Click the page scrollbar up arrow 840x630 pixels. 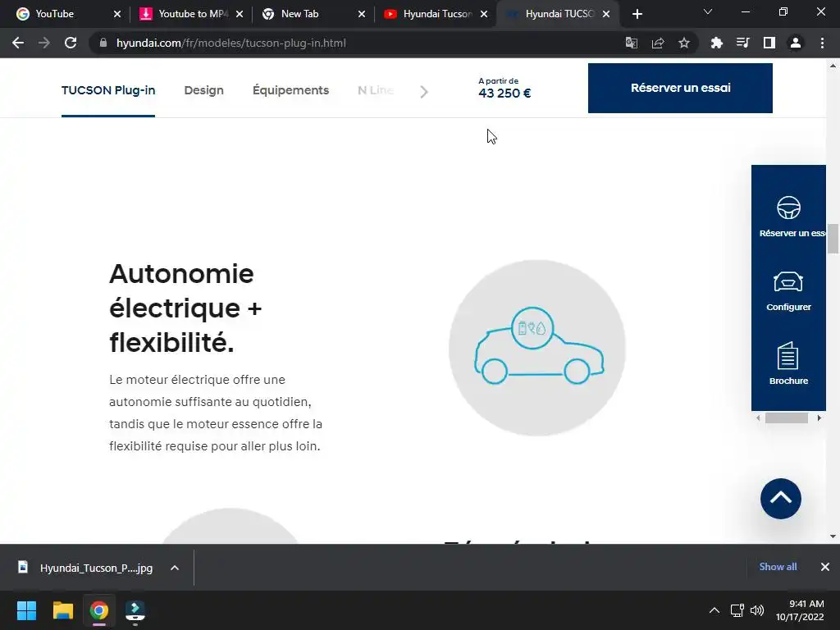[x=833, y=66]
